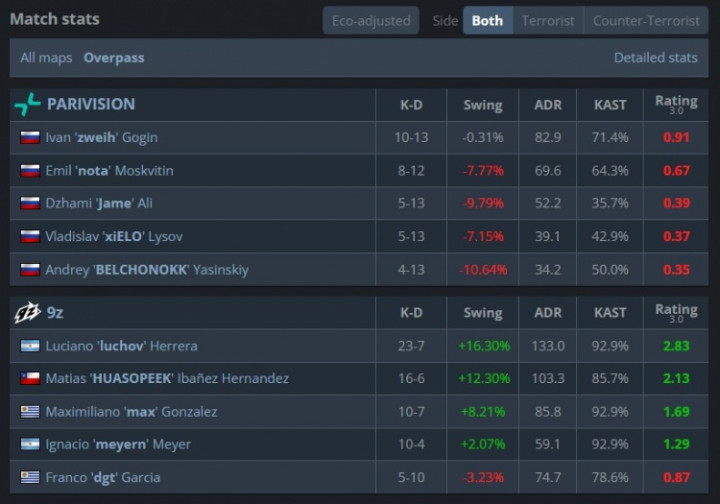Click the Argentine flag beside meyern
Viewport: 720px width, 504px height.
(30, 444)
